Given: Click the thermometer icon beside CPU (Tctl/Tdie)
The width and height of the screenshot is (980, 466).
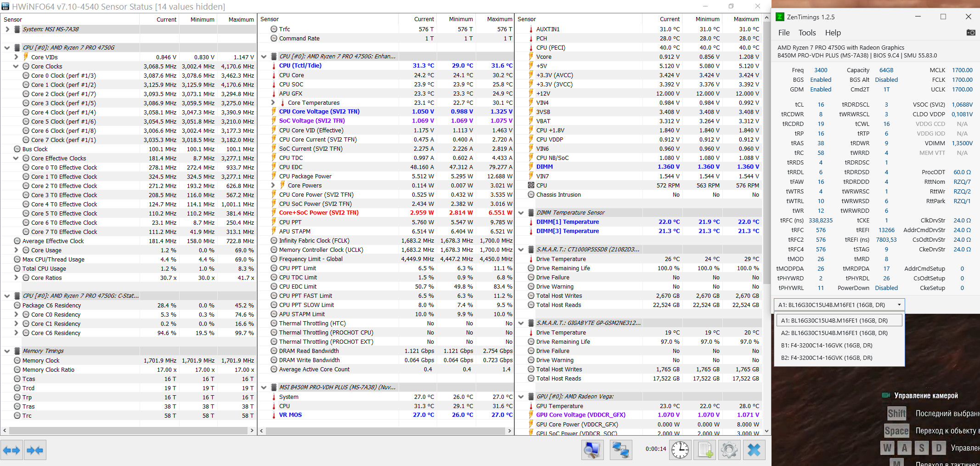Looking at the screenshot, I should 274,66.
